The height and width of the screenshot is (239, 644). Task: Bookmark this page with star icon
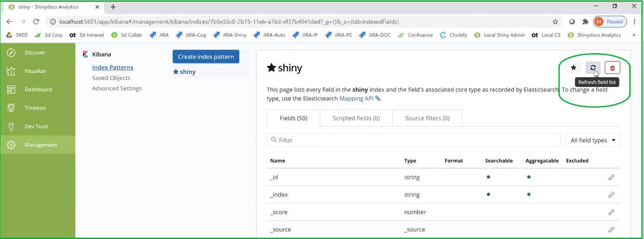555,21
